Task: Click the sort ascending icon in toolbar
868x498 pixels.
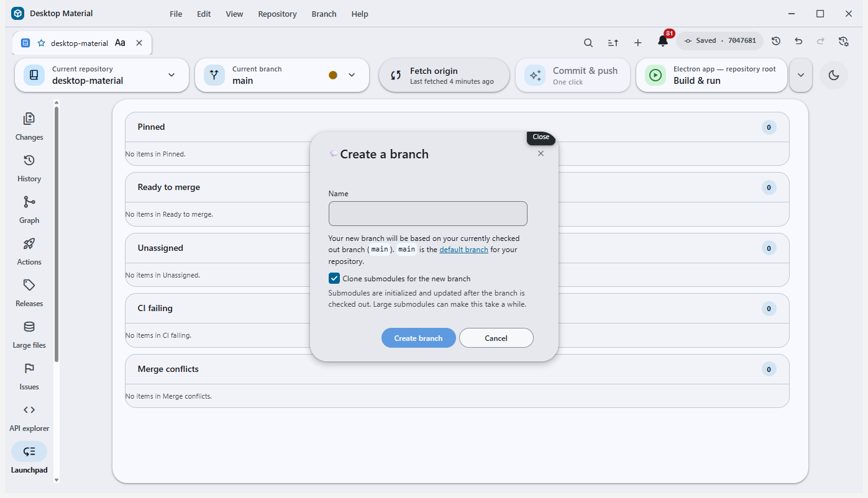Action: [x=613, y=42]
